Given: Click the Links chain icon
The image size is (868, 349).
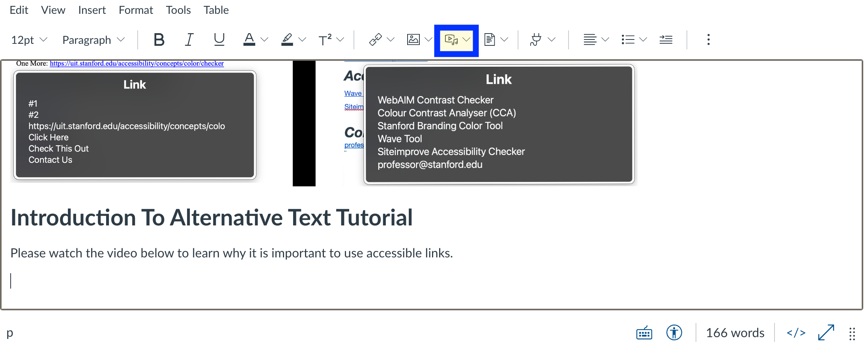Looking at the screenshot, I should pyautogui.click(x=375, y=39).
